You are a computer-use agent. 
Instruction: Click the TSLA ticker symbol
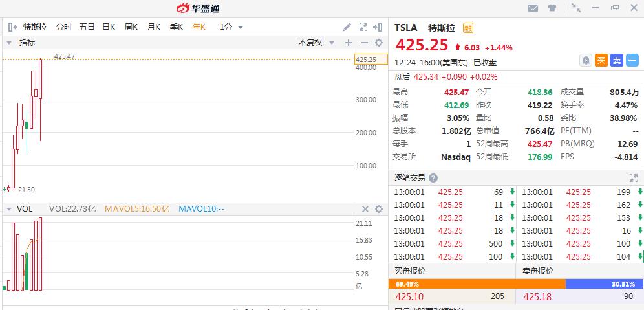[x=406, y=28]
